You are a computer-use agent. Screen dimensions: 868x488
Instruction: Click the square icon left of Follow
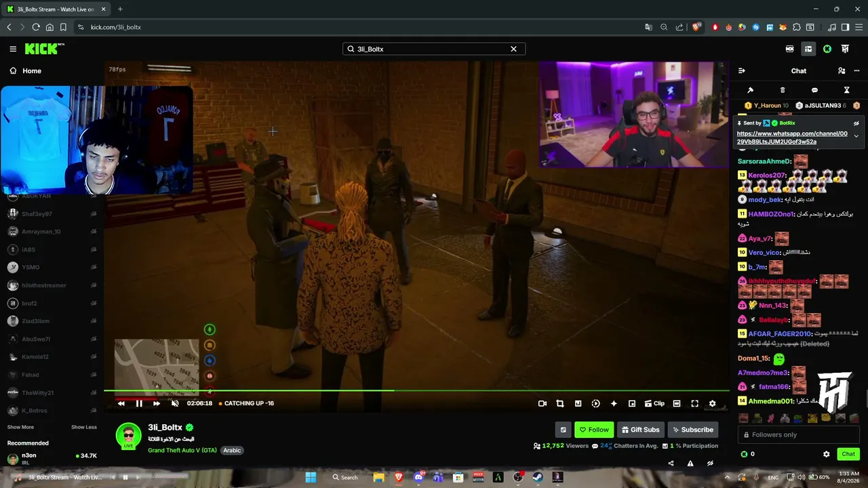point(563,430)
